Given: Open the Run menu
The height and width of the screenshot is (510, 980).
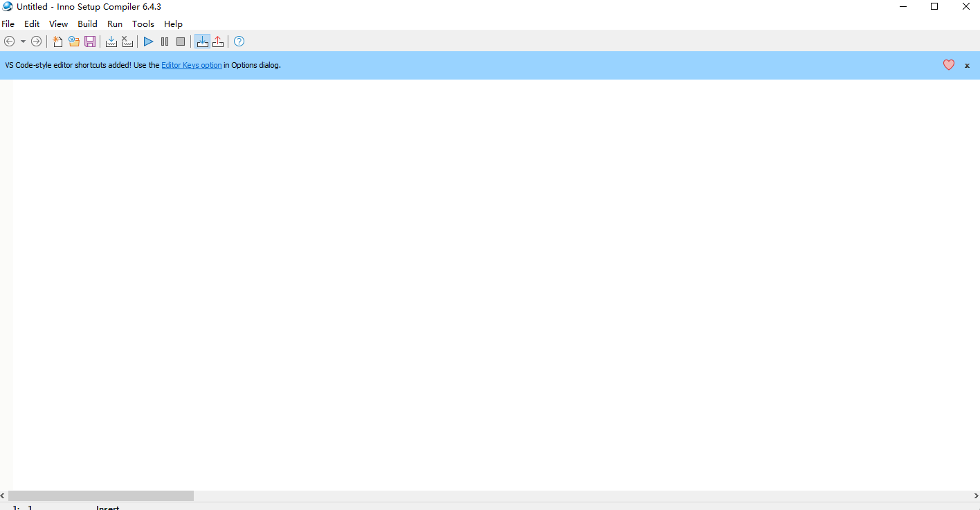Looking at the screenshot, I should click(x=115, y=24).
